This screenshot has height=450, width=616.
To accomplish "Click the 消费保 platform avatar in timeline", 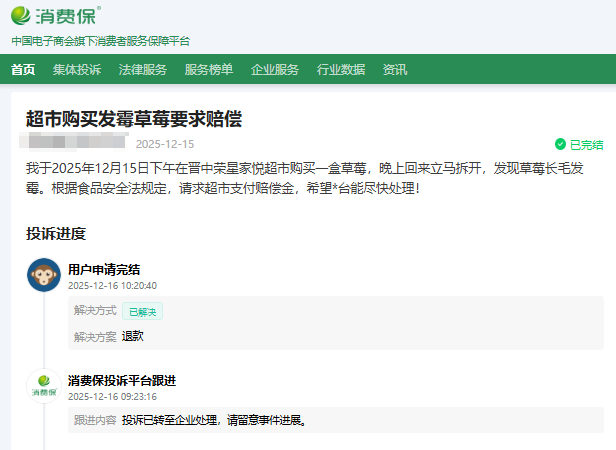I will (x=43, y=386).
